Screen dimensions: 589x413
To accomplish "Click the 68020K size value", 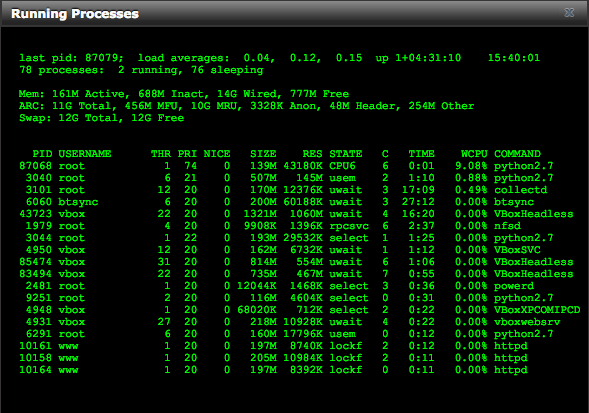I will [x=257, y=310].
